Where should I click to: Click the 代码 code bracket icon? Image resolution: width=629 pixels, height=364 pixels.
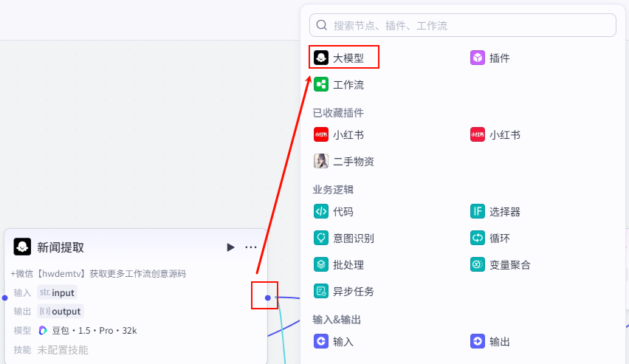(x=321, y=211)
